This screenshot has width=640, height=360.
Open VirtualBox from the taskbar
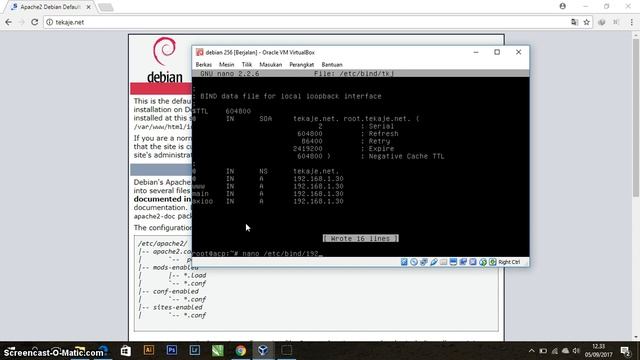[x=263, y=351]
